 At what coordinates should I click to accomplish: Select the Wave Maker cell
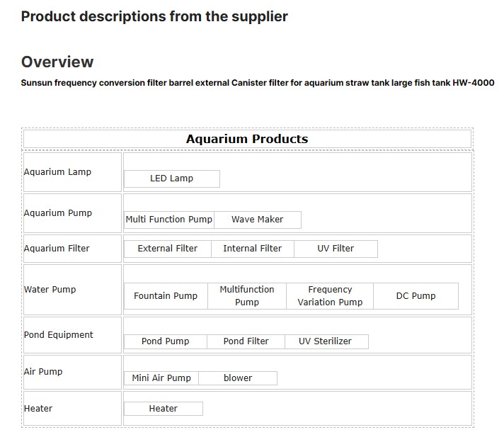coord(257,220)
